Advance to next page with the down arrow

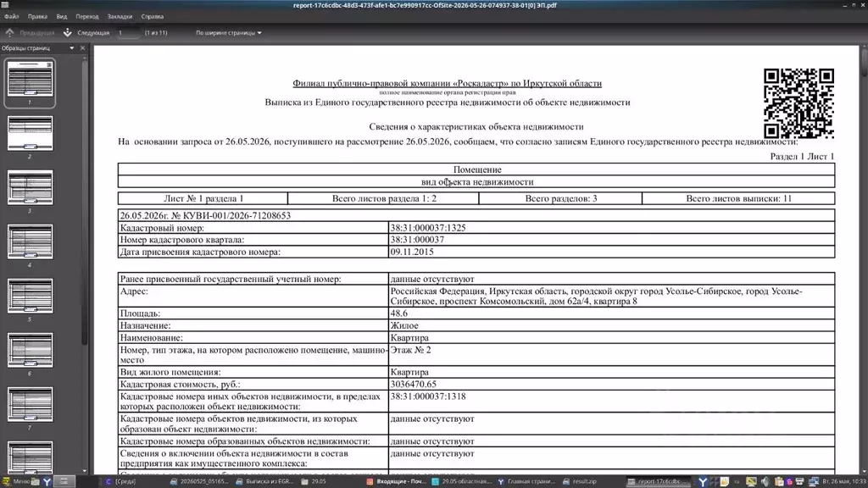(x=68, y=33)
